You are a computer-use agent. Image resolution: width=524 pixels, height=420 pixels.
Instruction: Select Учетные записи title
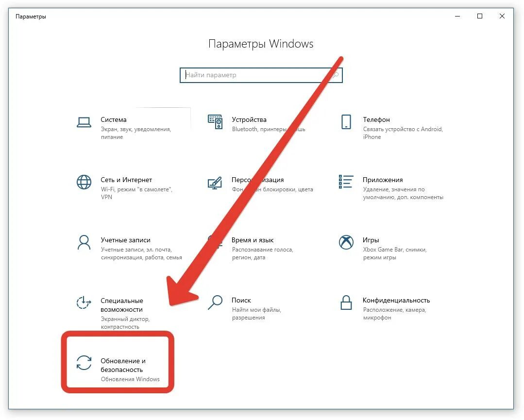(126, 240)
